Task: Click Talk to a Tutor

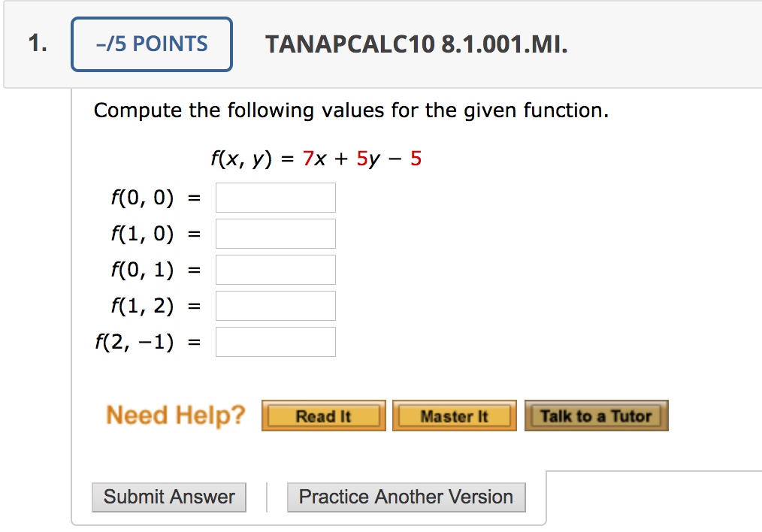Action: coord(596,415)
